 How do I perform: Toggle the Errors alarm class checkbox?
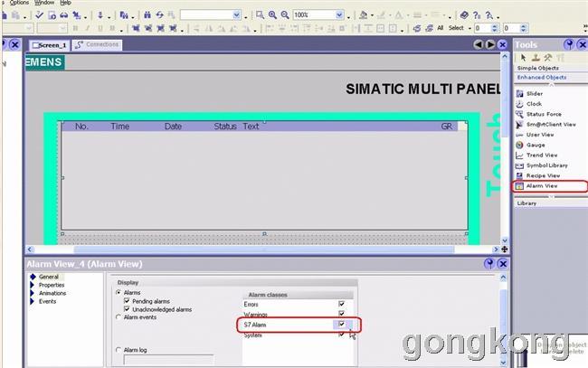(x=341, y=304)
